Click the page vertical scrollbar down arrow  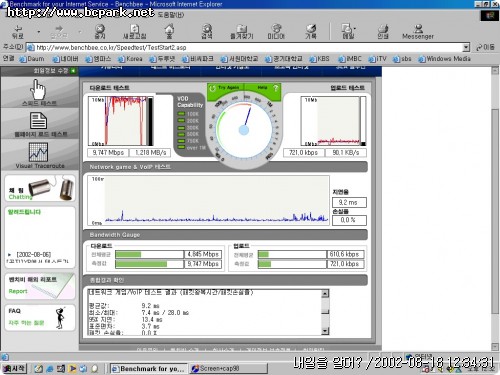[495, 347]
